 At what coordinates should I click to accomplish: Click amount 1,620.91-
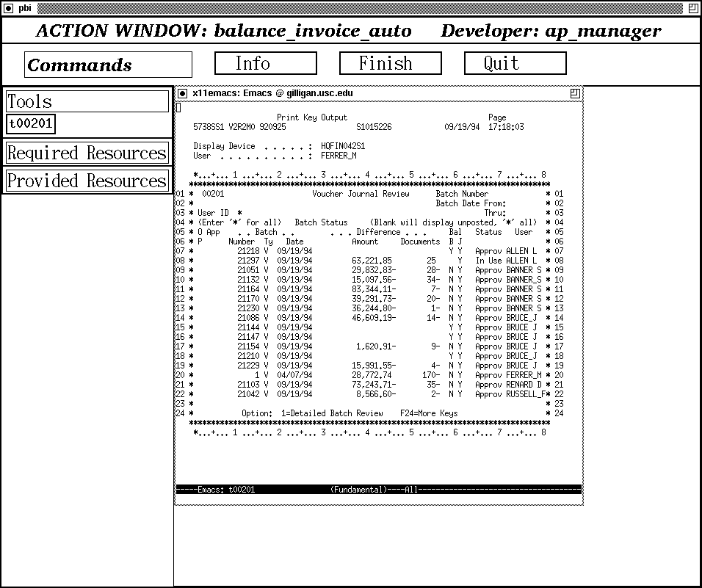[x=376, y=346]
